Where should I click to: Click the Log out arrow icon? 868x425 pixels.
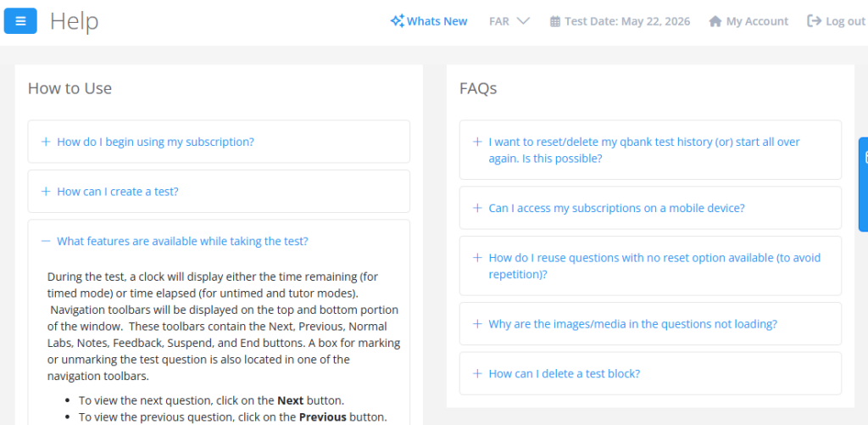815,21
